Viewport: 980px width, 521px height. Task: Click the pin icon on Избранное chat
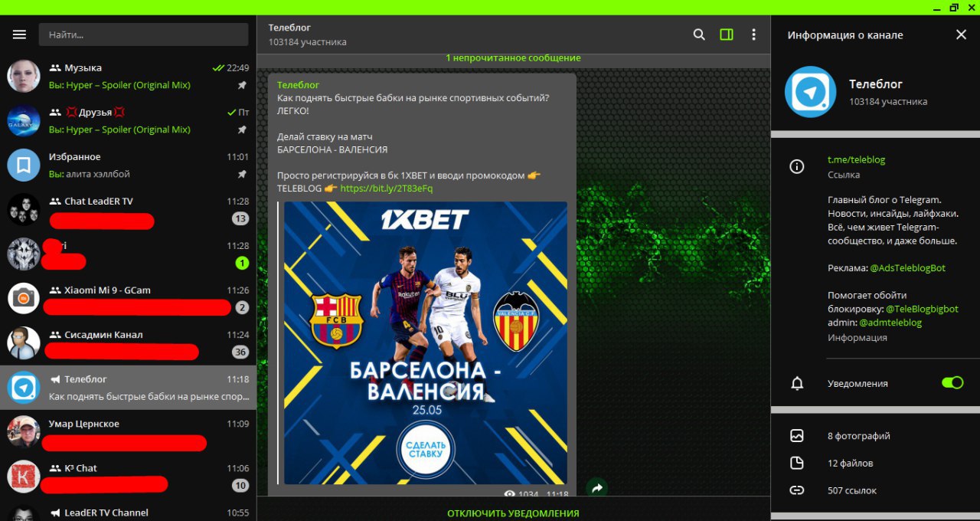[242, 175]
